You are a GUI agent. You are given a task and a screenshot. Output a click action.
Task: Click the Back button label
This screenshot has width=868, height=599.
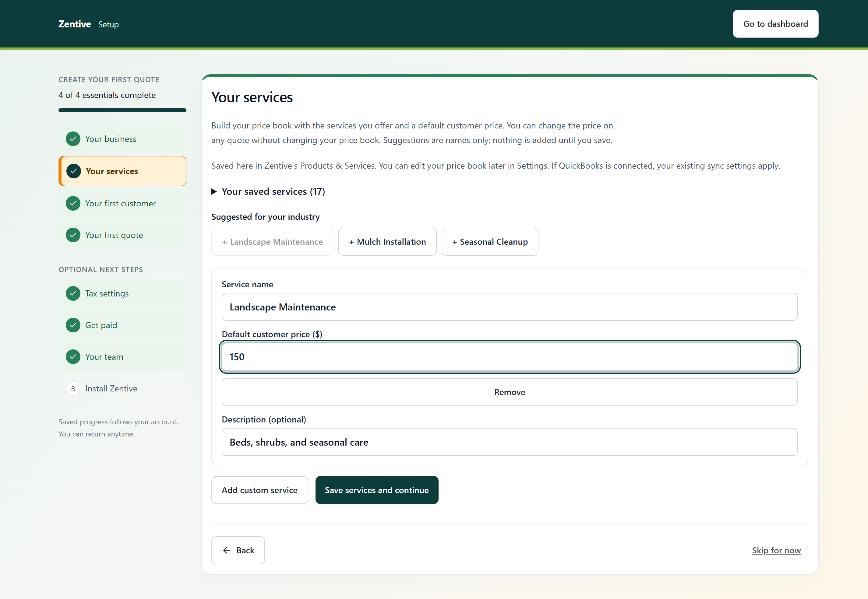click(245, 550)
